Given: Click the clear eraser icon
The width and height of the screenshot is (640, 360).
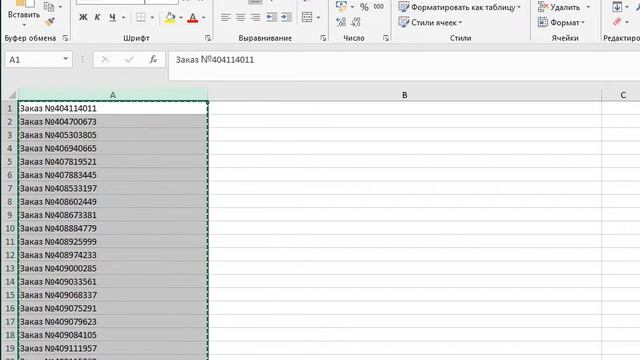Looking at the screenshot, I should pyautogui.click(x=617, y=22).
